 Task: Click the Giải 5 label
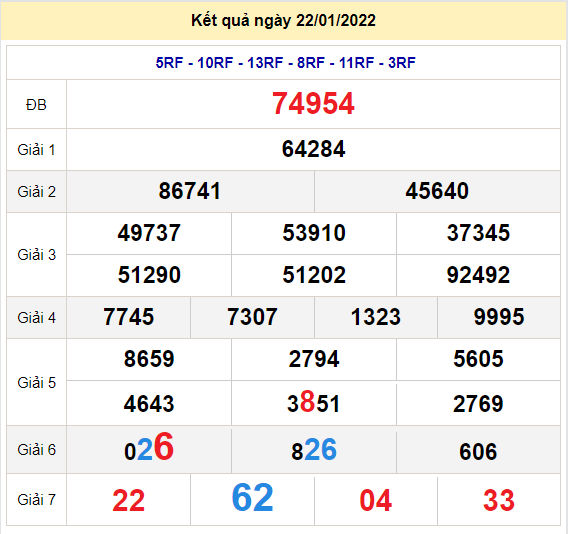coord(36,383)
